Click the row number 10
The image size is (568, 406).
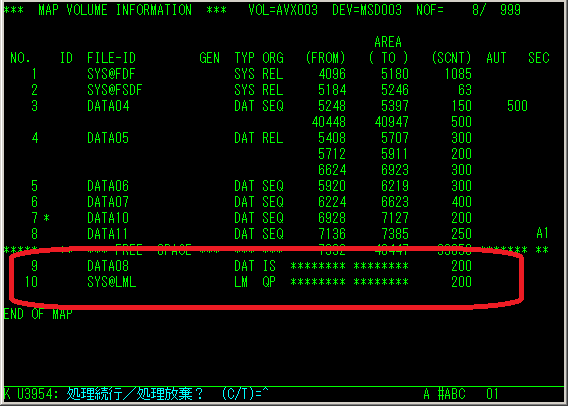(31, 282)
